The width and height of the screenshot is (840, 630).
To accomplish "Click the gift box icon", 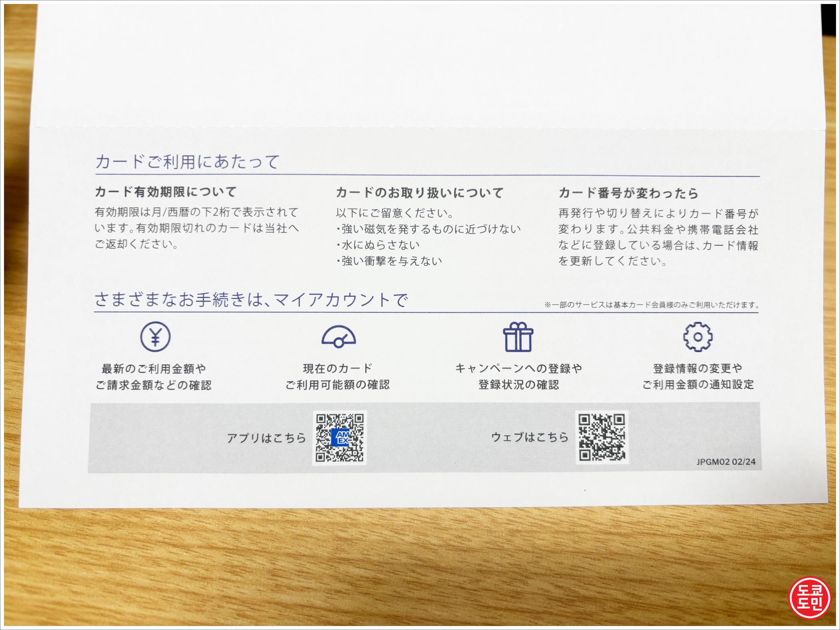I will (x=518, y=337).
